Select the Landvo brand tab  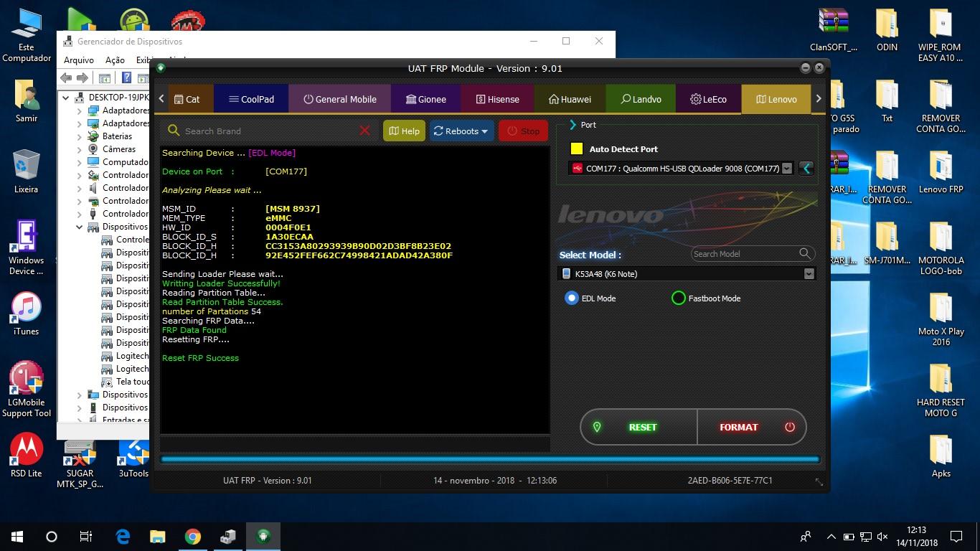pyautogui.click(x=641, y=99)
